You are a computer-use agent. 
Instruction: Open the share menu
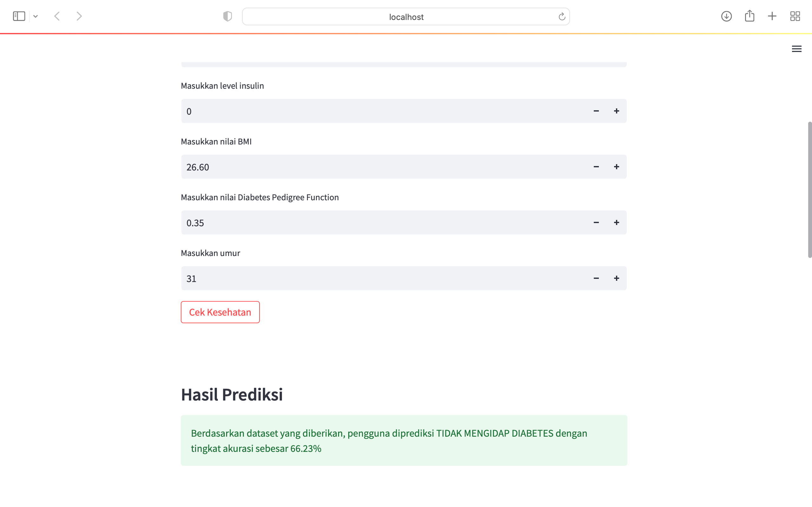[749, 16]
